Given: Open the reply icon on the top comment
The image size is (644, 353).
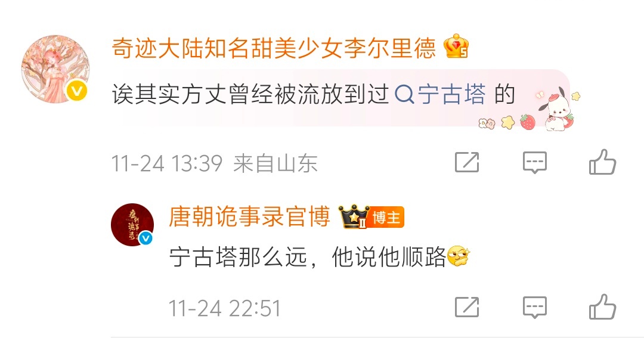Looking at the screenshot, I should click(x=535, y=162).
